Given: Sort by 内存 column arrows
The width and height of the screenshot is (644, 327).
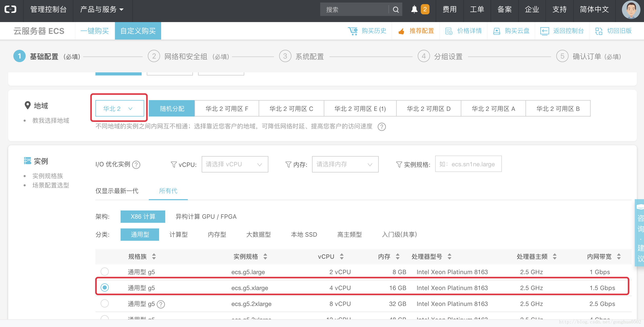Looking at the screenshot, I should click(x=397, y=256).
